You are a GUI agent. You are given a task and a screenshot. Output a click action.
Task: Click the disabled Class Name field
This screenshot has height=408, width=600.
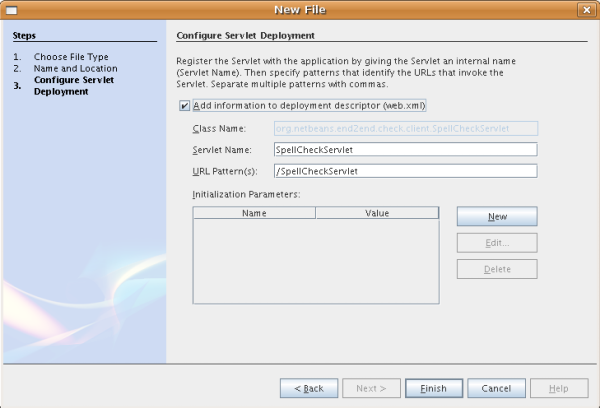[406, 129]
